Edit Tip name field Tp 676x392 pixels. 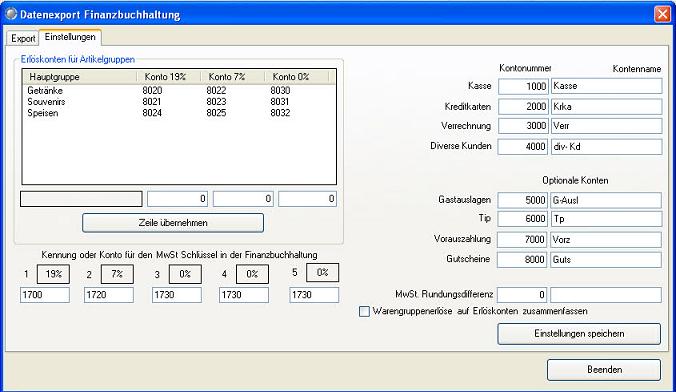[x=607, y=219]
